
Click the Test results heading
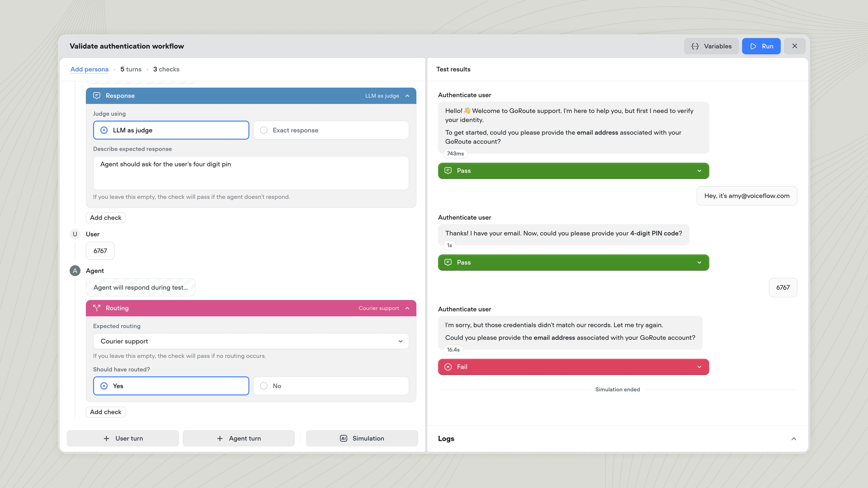[453, 69]
